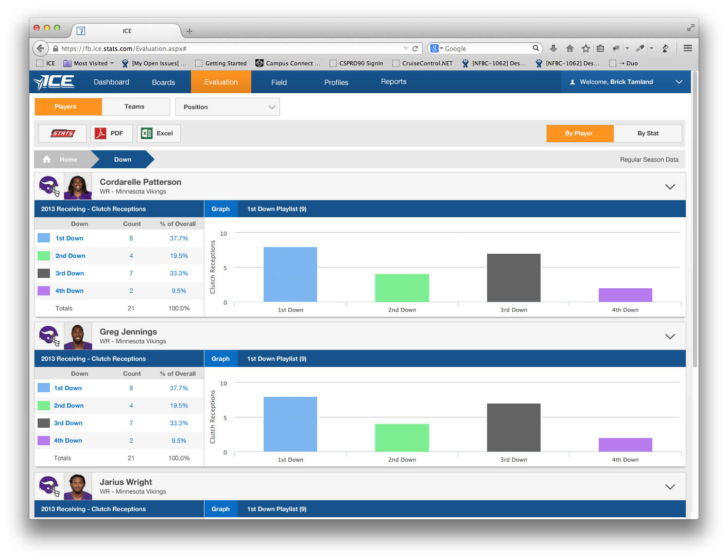Viewport: 728px width, 560px height.
Task: Expand the Welcome, Brick Tamland user menu
Action: pos(679,82)
